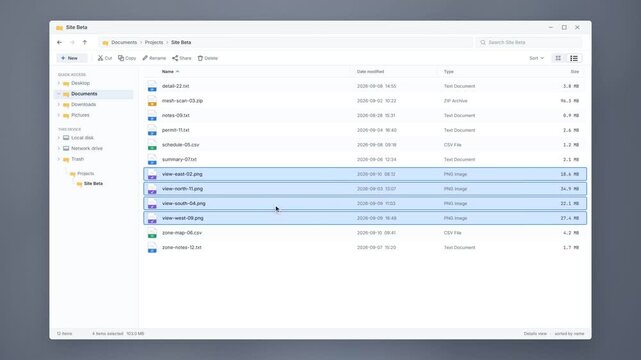Select the file name zone-map-06.csv
Image resolution: width=641 pixels, height=360 pixels.
point(182,233)
